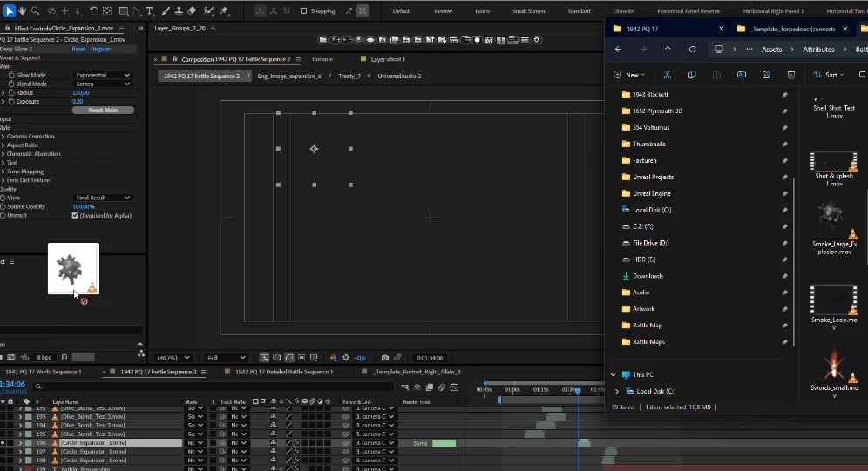Select the Brush tool
Screen dimensions: 868x471
pos(166,10)
